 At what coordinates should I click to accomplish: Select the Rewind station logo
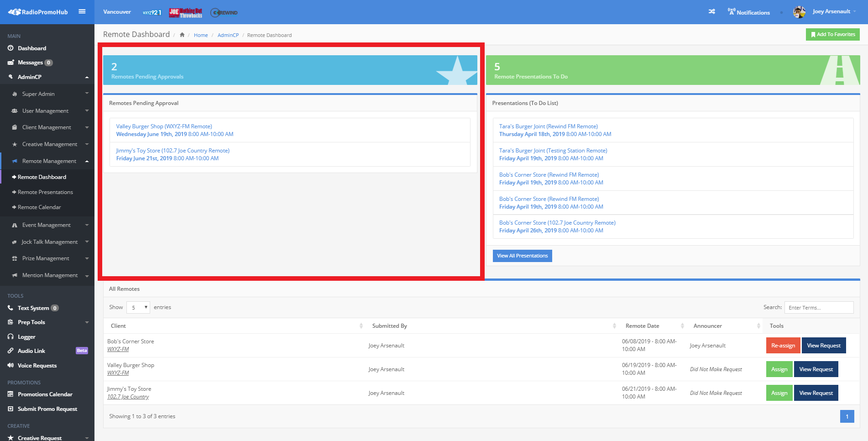(224, 13)
